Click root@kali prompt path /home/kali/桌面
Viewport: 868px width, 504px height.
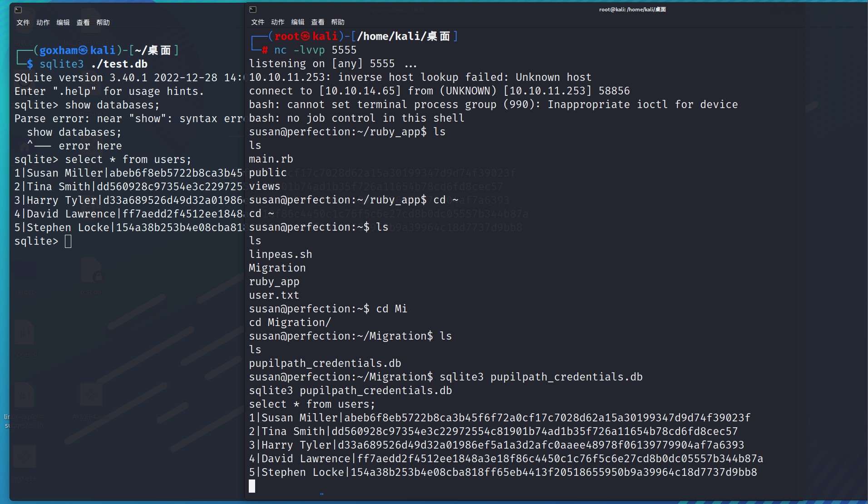pyautogui.click(x=404, y=36)
